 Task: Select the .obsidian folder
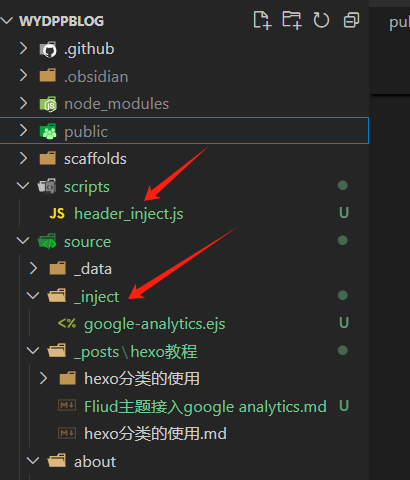[x=96, y=77]
